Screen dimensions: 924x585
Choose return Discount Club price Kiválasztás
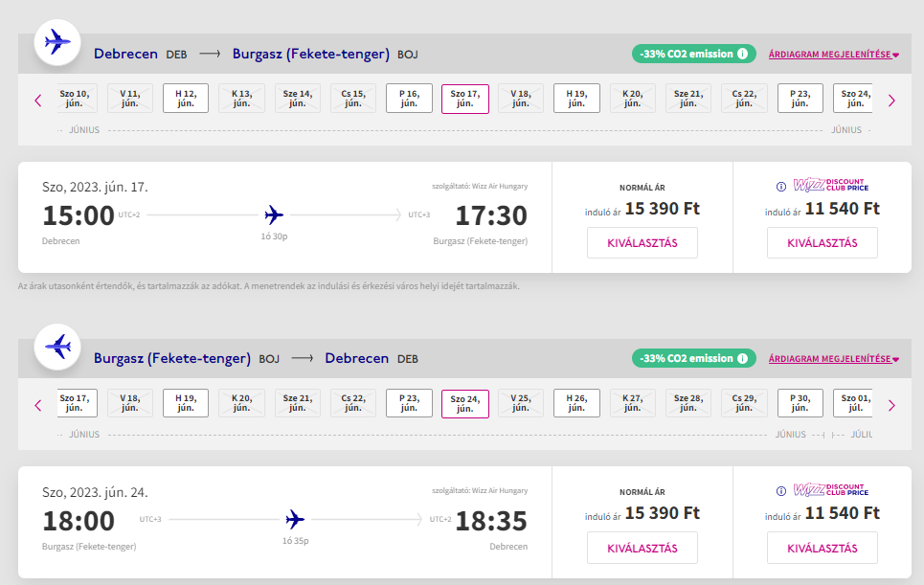pos(822,548)
